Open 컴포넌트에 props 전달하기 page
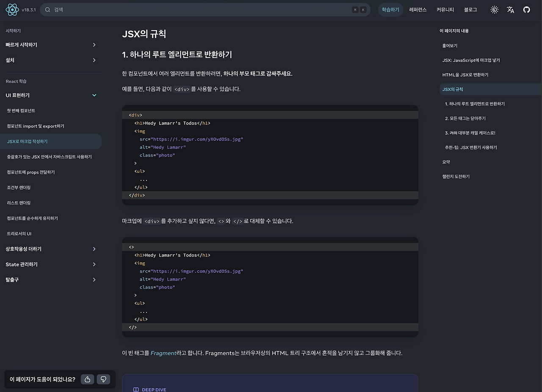542x392 pixels. point(31,172)
